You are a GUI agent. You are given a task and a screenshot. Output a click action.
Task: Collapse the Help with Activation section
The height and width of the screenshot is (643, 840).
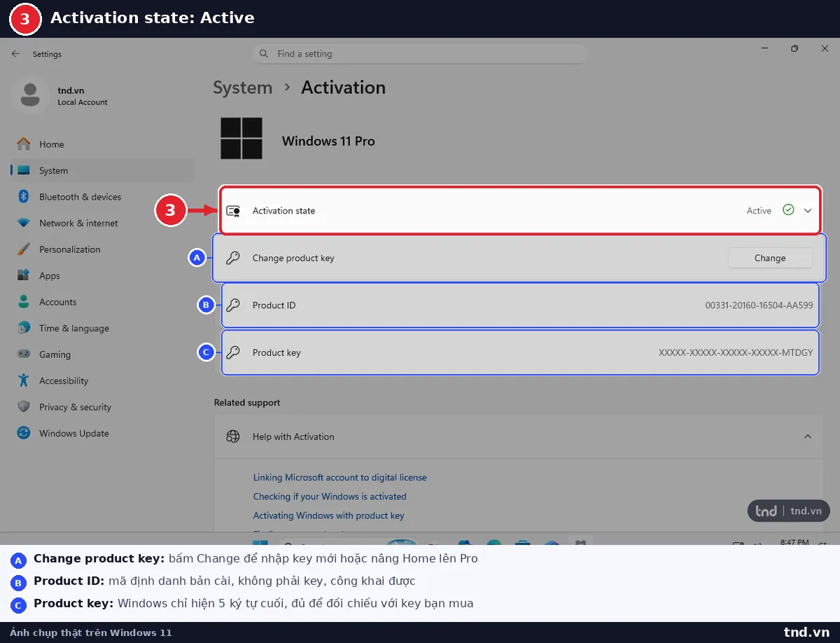pos(808,436)
